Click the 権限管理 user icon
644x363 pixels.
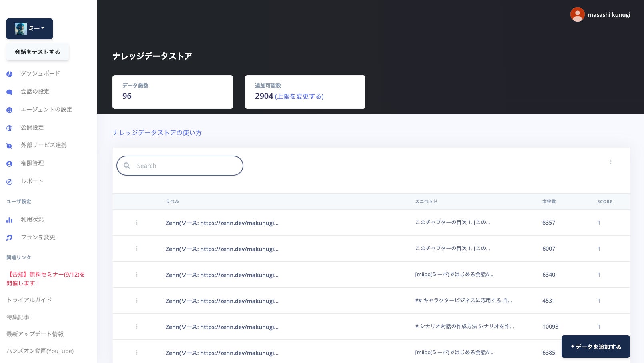click(10, 164)
